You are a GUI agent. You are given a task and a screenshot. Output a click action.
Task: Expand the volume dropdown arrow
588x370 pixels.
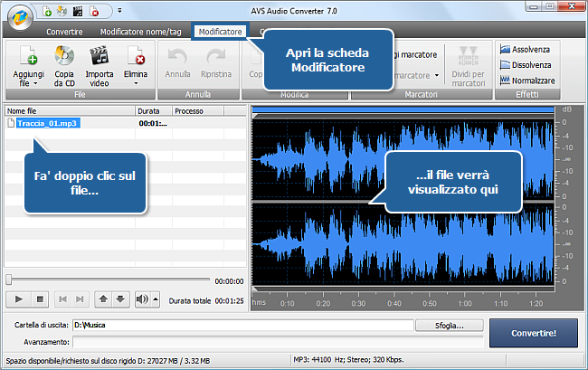(155, 299)
